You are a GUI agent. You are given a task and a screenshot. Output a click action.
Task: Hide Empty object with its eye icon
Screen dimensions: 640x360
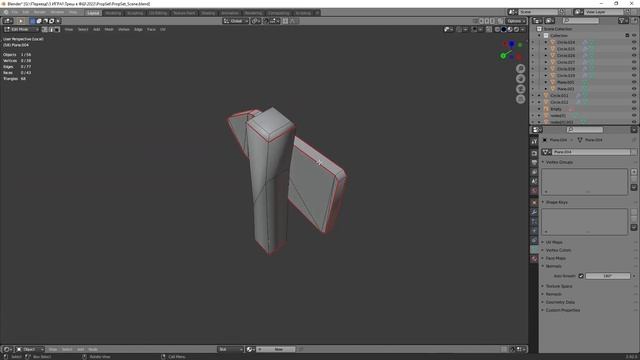tap(634, 109)
